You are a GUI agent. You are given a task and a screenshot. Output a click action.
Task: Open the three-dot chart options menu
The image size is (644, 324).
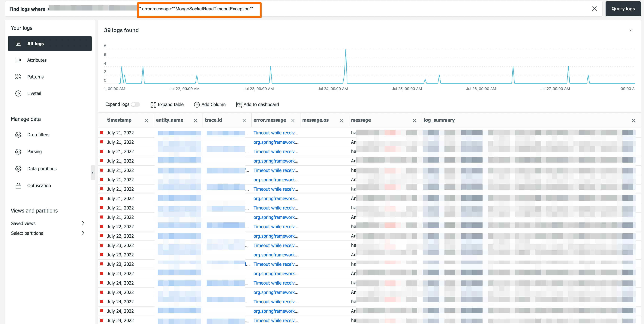(630, 30)
